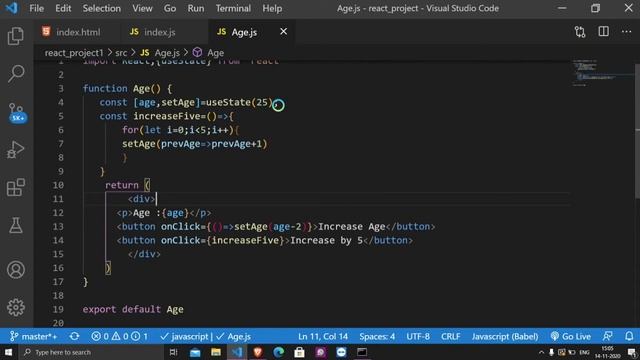Click on the useState(25) call

[239, 102]
